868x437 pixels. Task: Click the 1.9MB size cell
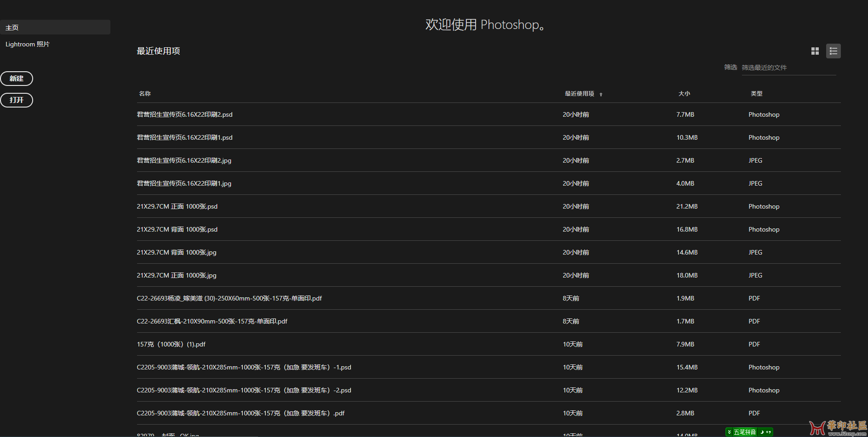pyautogui.click(x=685, y=298)
